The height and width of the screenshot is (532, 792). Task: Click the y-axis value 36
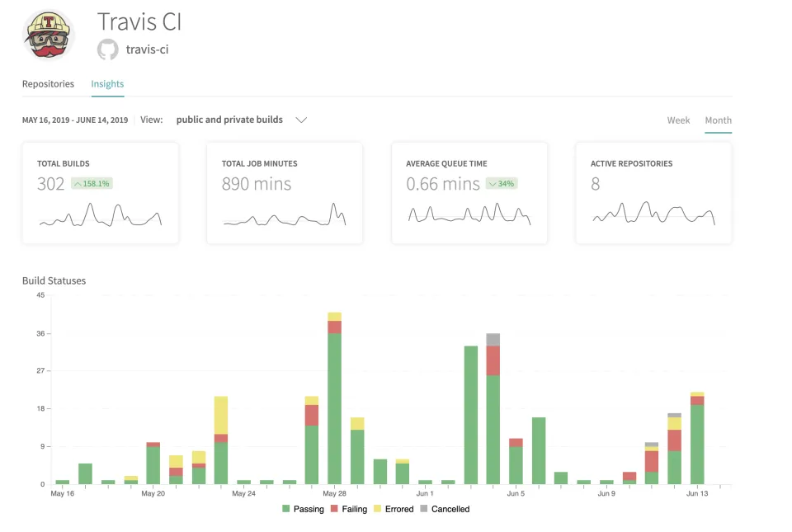[x=40, y=333]
